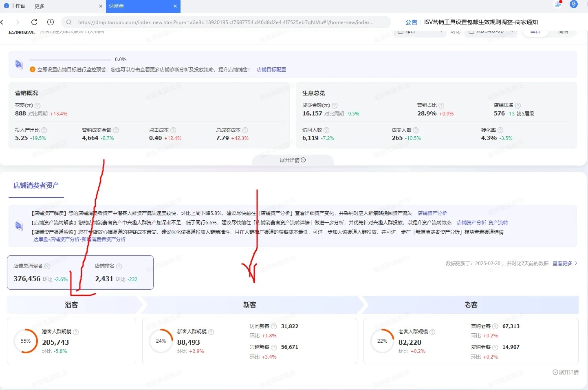Image resolution: width=588 pixels, height=390 pixels.
Task: Click the browser forward arrow
Action: point(18,22)
